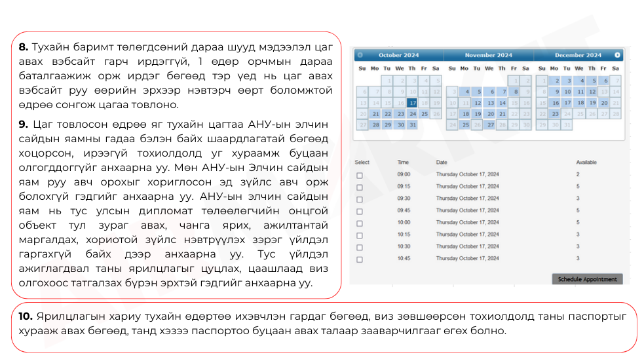Click the Available column header
The image size is (644, 363).
[x=586, y=162]
